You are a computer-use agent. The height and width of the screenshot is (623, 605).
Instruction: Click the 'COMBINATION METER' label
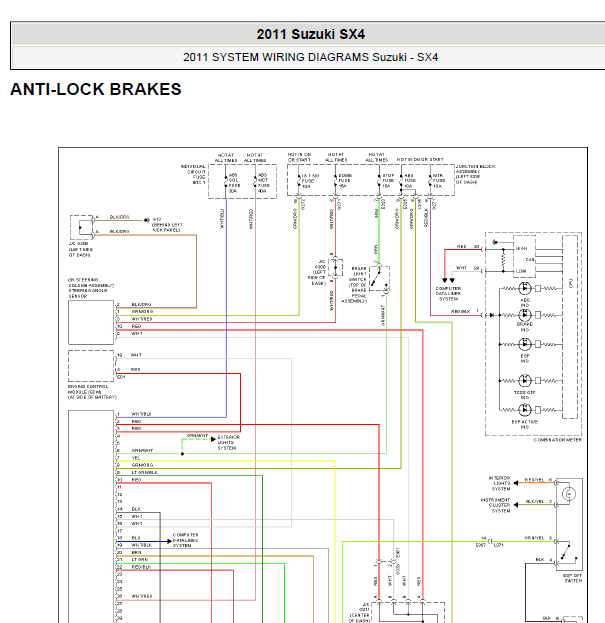click(557, 440)
